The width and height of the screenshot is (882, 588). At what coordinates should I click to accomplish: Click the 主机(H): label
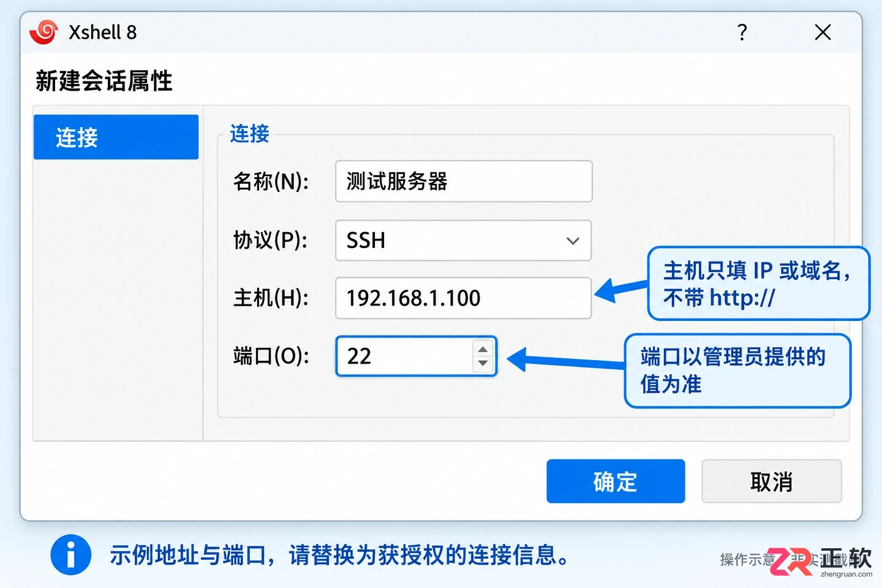click(x=271, y=298)
